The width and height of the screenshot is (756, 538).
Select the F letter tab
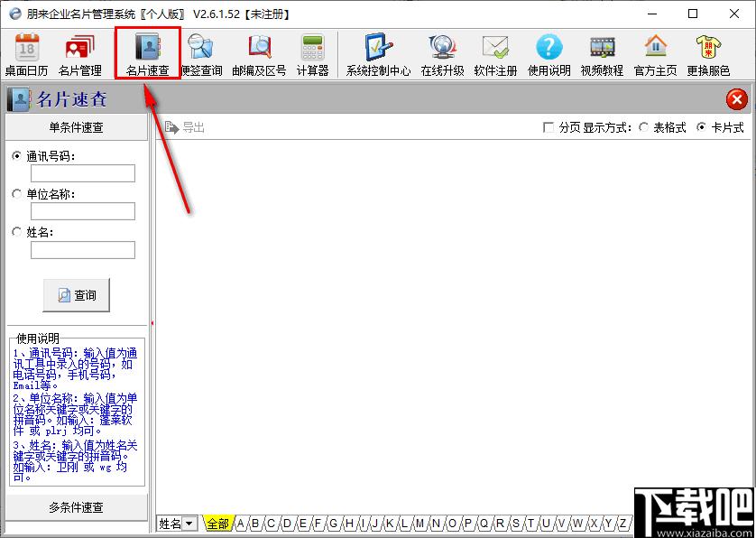click(x=318, y=523)
